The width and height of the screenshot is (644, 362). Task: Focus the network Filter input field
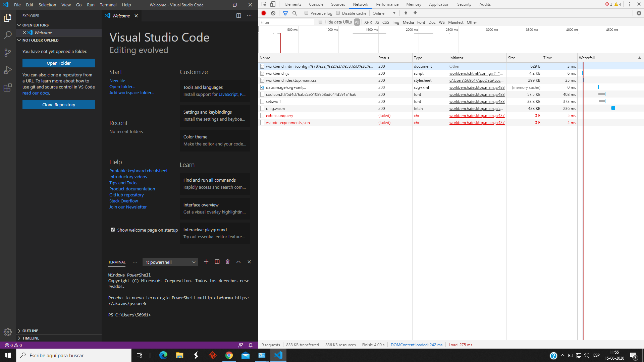point(287,22)
